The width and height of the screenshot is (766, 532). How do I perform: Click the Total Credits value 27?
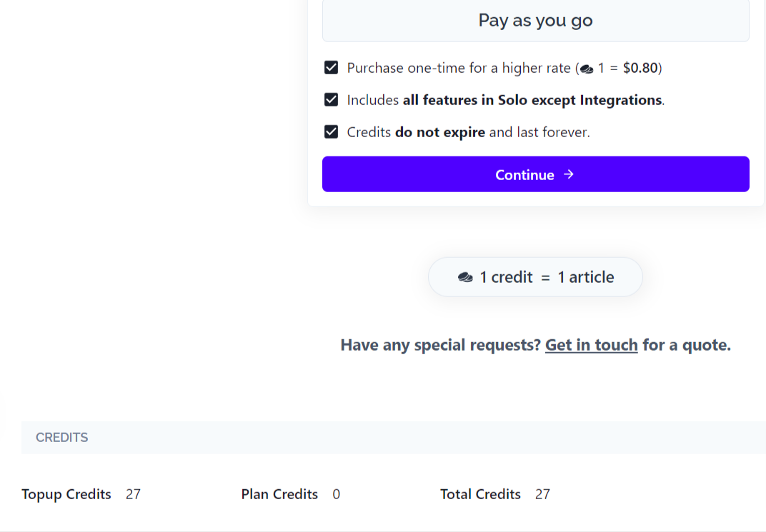[x=542, y=494]
